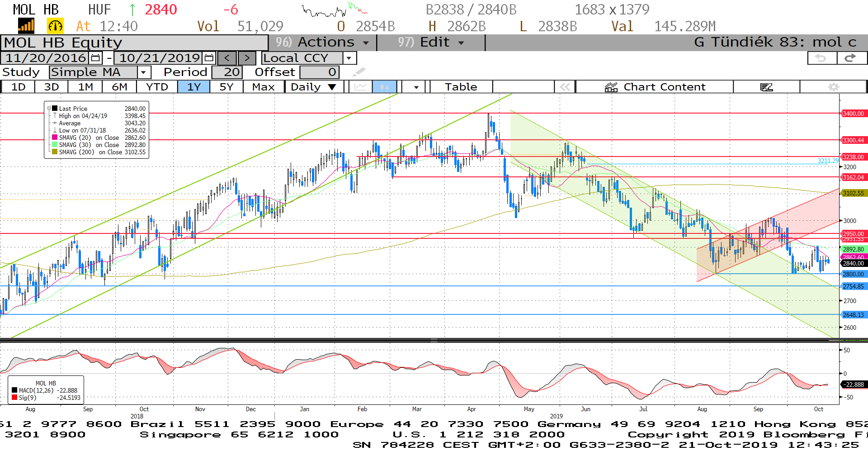This screenshot has width=868, height=470.
Task: Select the 6M time range tab
Action: tap(119, 87)
